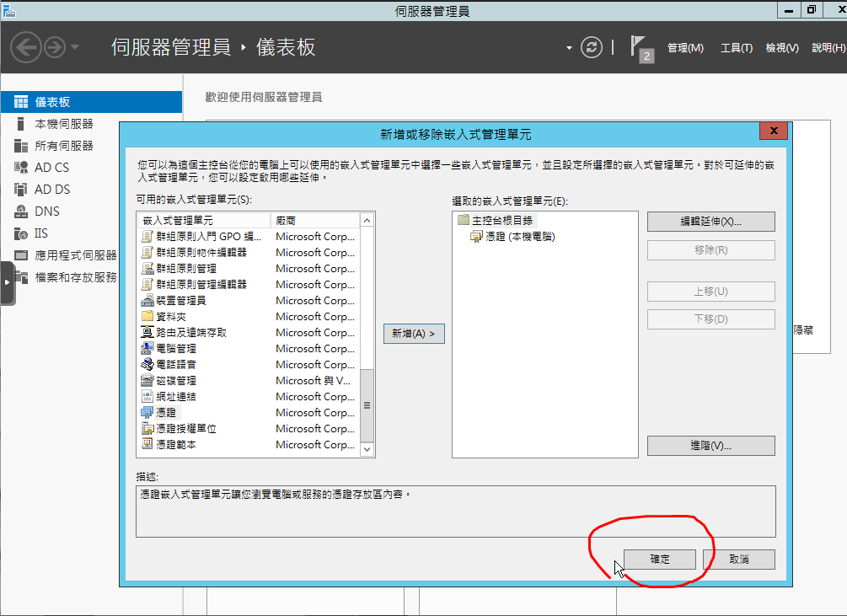Click the IIS sidebar icon
847x616 pixels.
[20, 233]
